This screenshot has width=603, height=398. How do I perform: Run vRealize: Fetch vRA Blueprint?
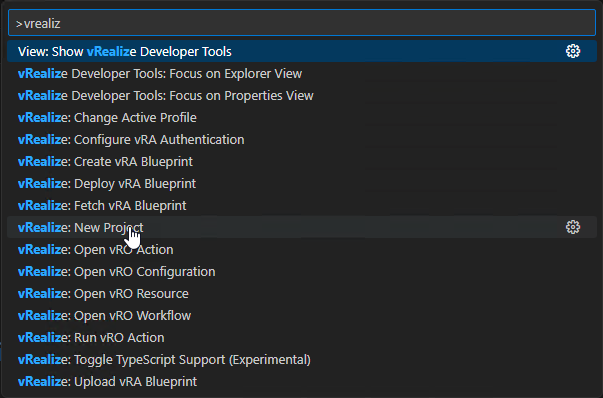pyautogui.click(x=302, y=205)
